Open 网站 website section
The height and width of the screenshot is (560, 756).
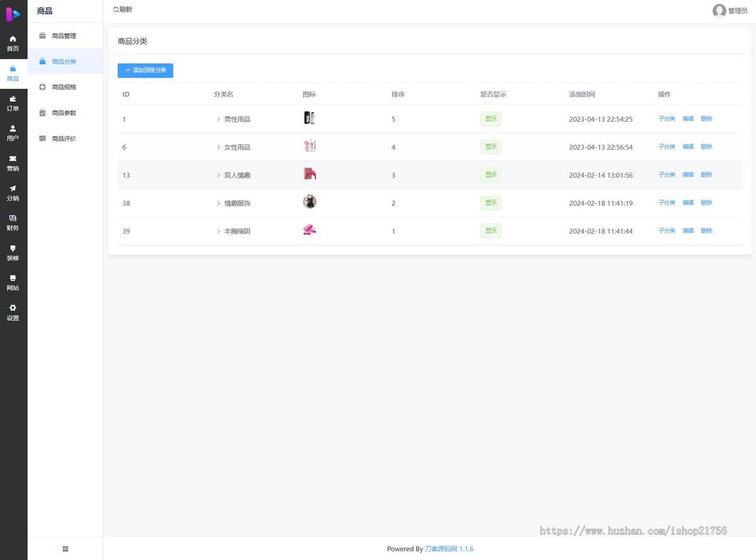click(x=13, y=282)
